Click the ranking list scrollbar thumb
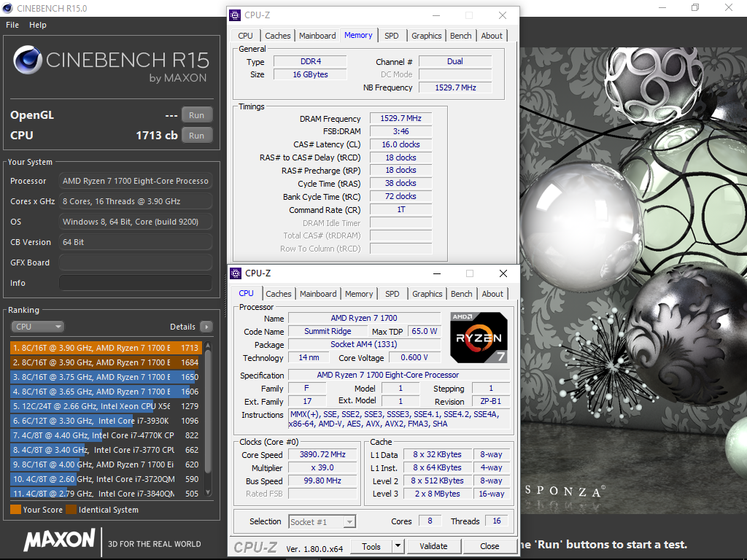This screenshot has height=560, width=747. (x=208, y=410)
